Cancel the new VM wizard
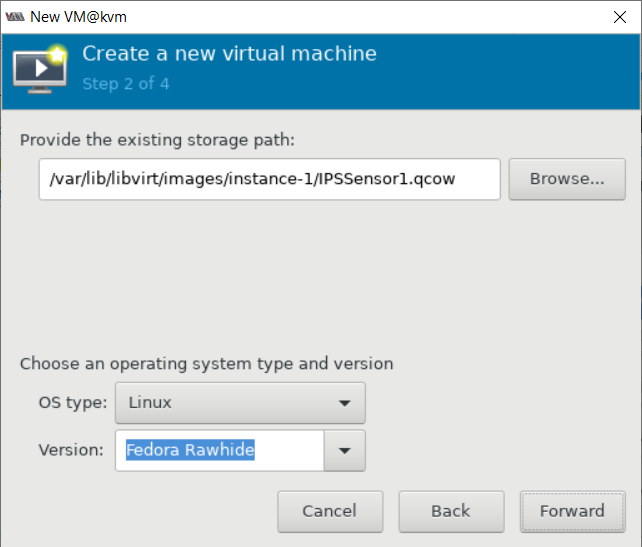 pos(330,511)
